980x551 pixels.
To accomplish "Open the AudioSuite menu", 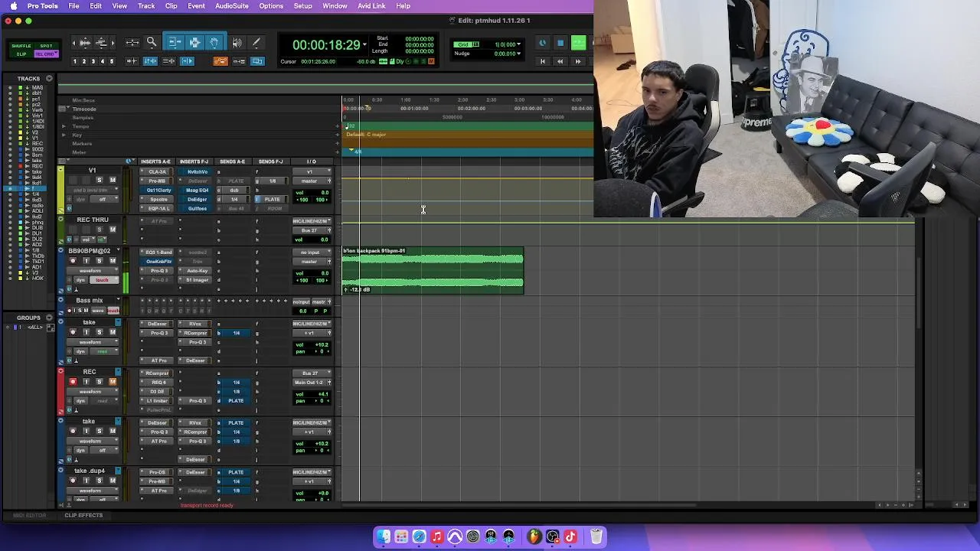I will point(231,6).
